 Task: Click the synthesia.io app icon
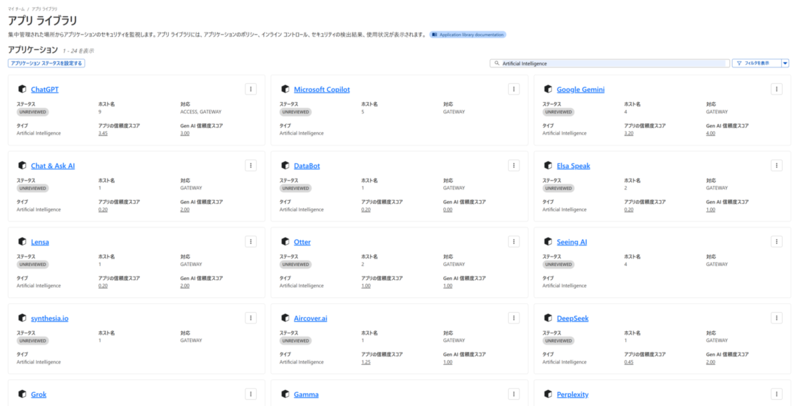tap(22, 318)
